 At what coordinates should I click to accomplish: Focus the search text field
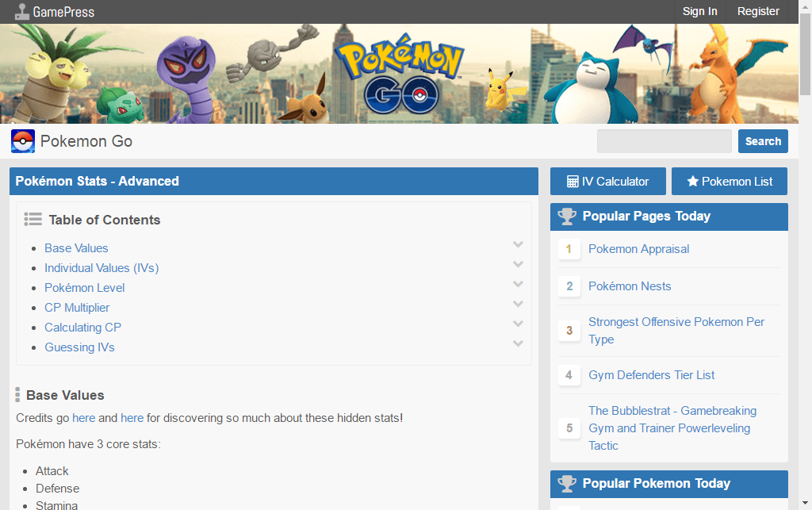point(664,141)
